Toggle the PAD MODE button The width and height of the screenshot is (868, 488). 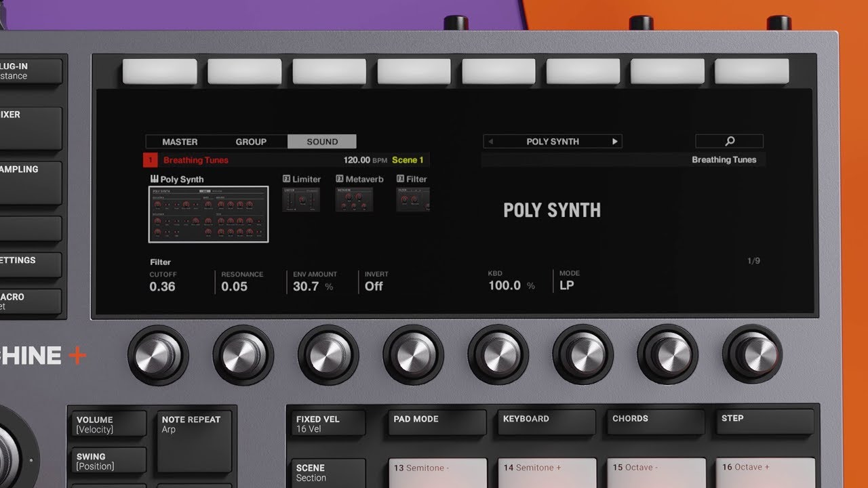(x=438, y=422)
